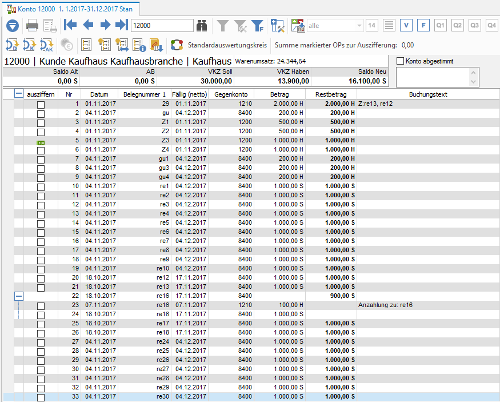The height and width of the screenshot is (402, 500).
Task: Click third blue document arrow icon
Action: (x=47, y=45)
